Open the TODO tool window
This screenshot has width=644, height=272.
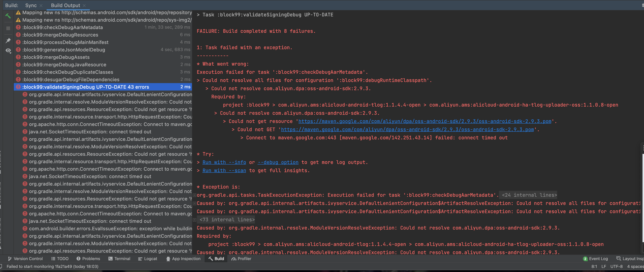pos(60,259)
